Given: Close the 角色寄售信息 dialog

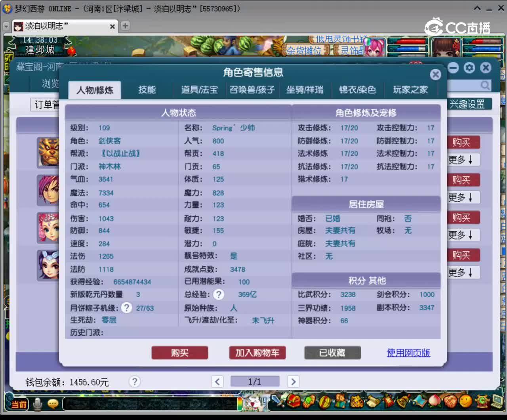Looking at the screenshot, I should coord(436,74).
